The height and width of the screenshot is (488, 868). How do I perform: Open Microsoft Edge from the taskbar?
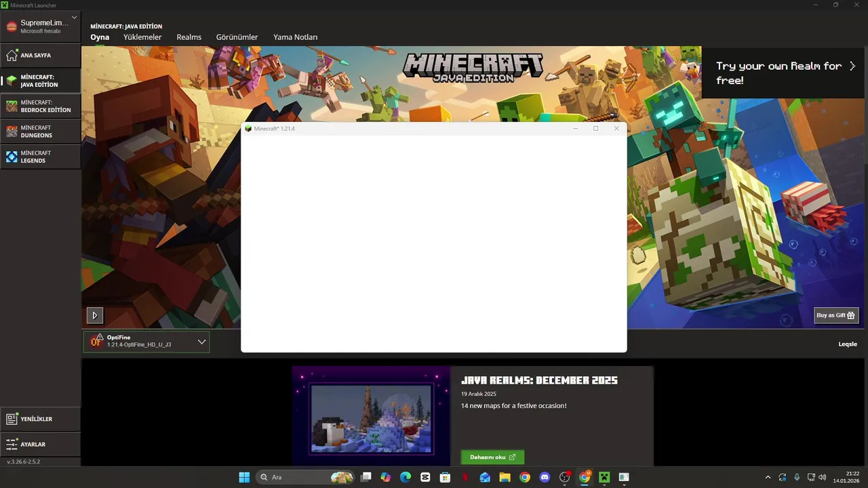[x=406, y=477]
